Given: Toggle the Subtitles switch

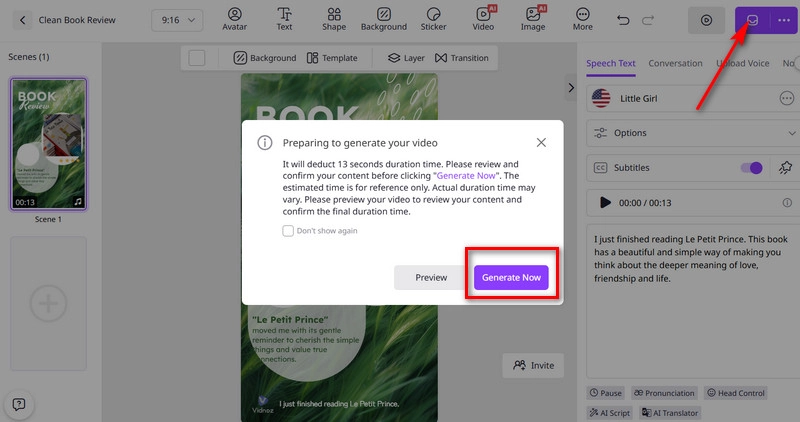Looking at the screenshot, I should point(751,168).
